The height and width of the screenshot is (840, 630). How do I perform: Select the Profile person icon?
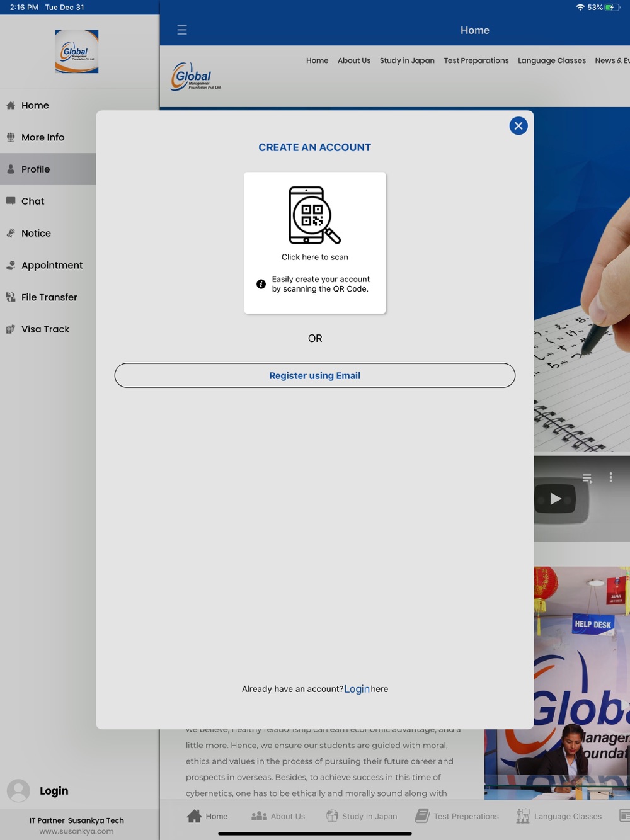point(11,169)
